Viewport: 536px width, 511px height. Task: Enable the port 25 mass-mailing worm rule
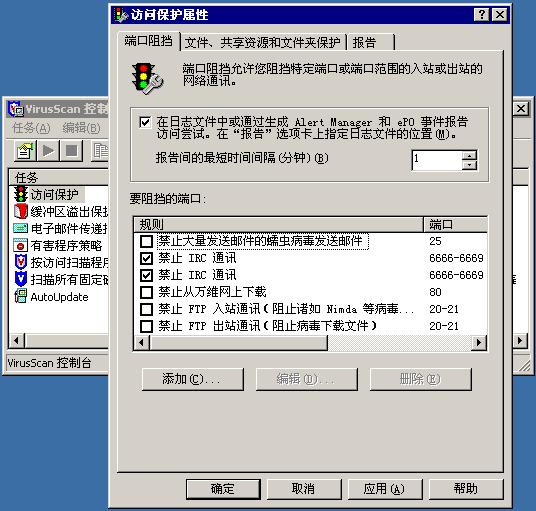pos(146,241)
